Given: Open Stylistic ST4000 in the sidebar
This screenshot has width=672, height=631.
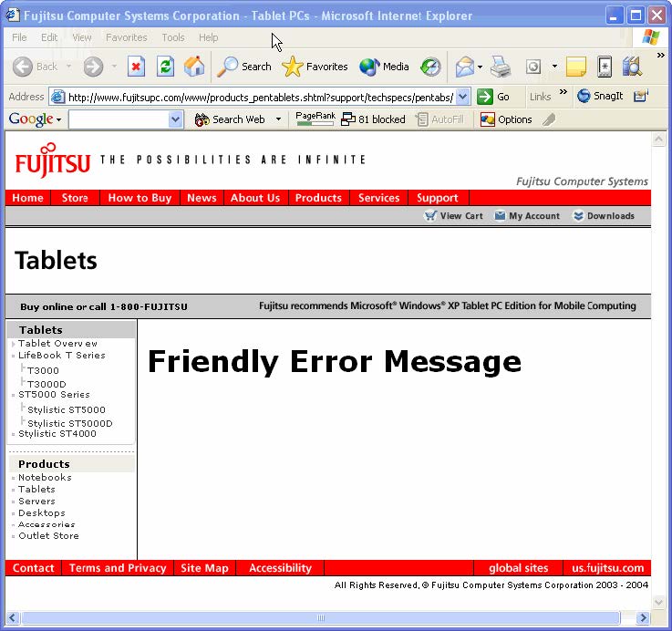Looking at the screenshot, I should [x=57, y=434].
